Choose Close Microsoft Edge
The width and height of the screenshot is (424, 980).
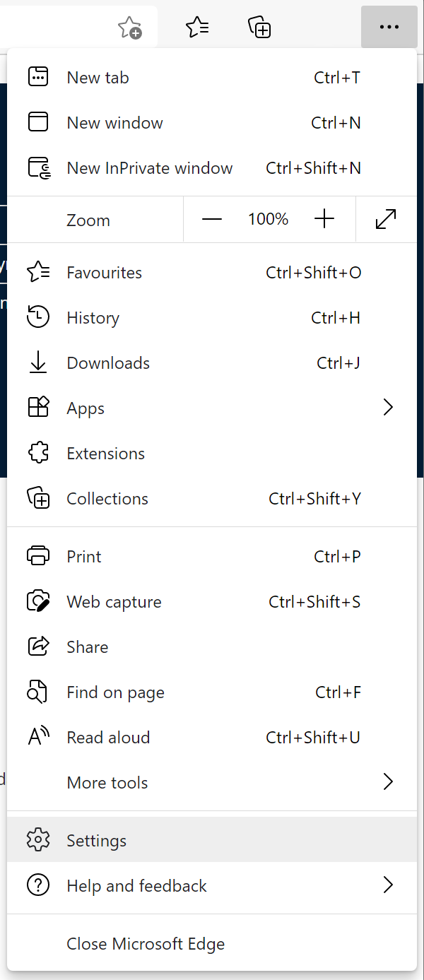coord(211,943)
